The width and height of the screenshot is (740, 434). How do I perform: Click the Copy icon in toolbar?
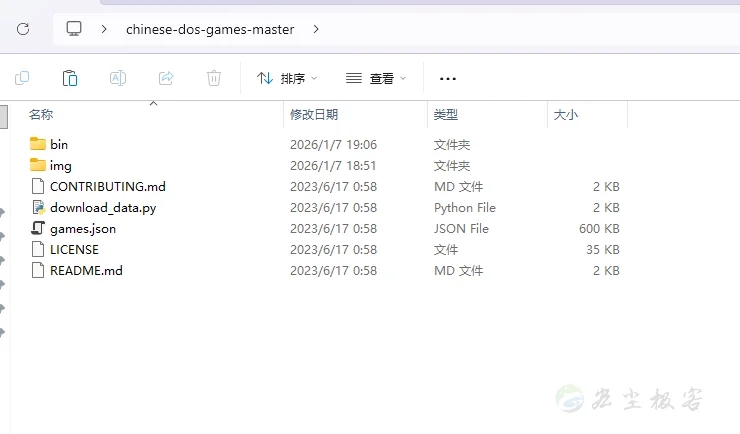click(22, 78)
